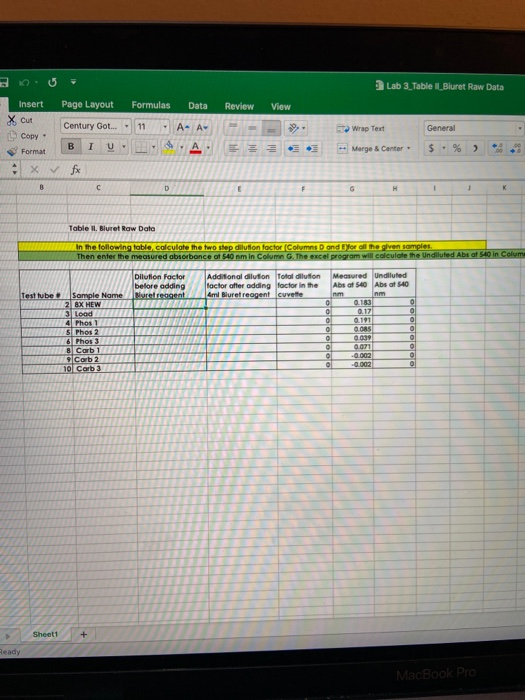Click the Undo arrow icon

click(26, 83)
